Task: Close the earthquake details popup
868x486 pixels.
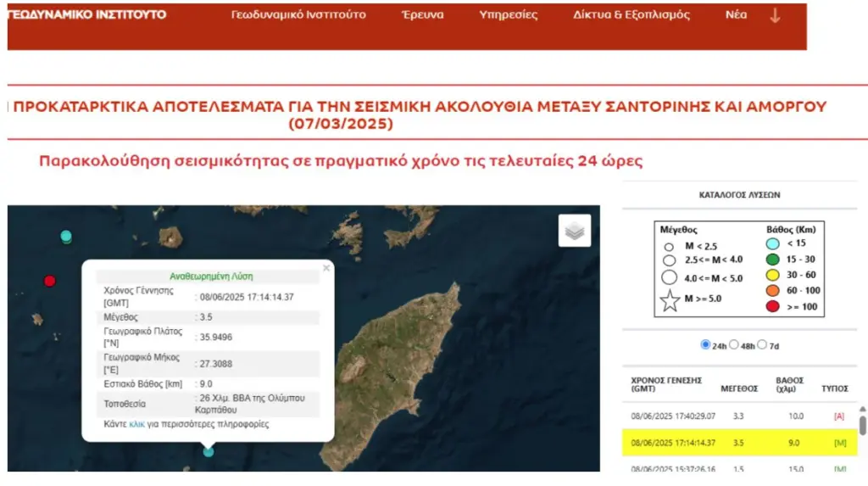Action: 326,268
